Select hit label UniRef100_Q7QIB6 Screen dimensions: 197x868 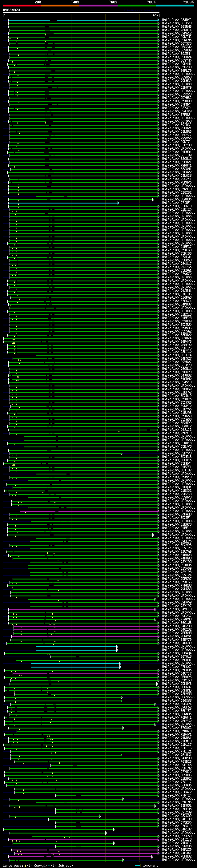coord(177,294)
